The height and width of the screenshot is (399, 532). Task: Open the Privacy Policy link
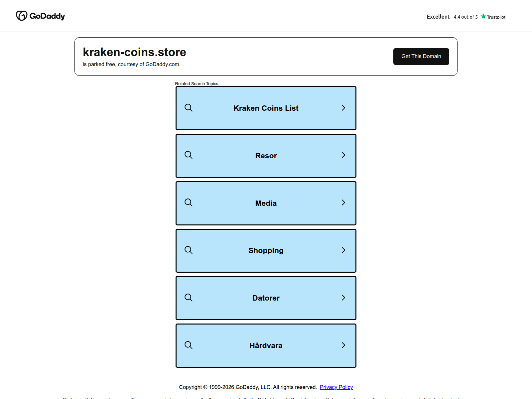click(x=336, y=387)
